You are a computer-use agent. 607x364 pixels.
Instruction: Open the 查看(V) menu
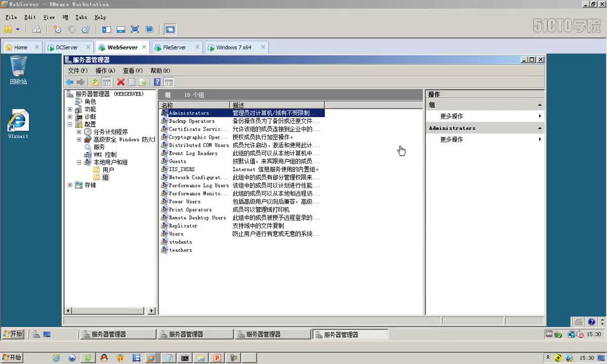(x=133, y=71)
